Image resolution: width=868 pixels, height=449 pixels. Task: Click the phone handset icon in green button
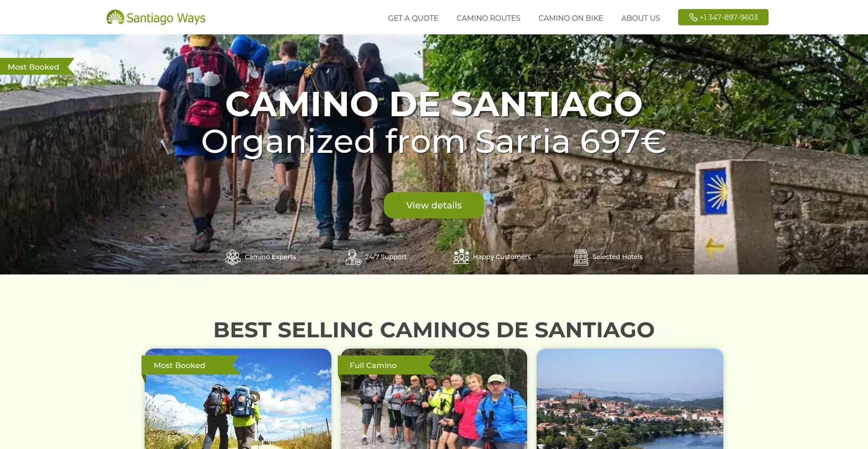click(x=693, y=17)
